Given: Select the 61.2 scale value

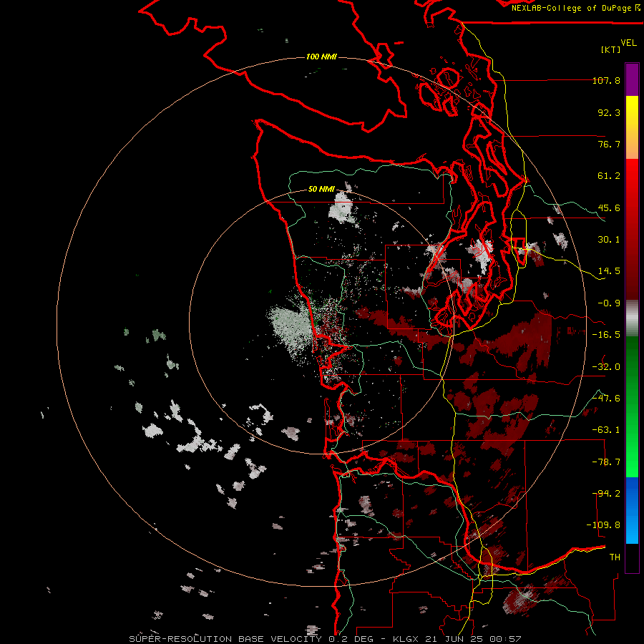Looking at the screenshot, I should coord(609,176).
